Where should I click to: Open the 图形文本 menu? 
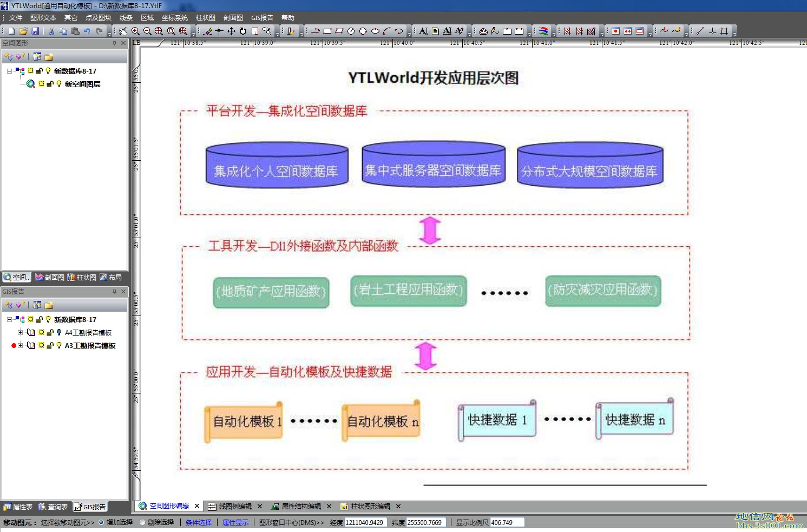[x=43, y=18]
